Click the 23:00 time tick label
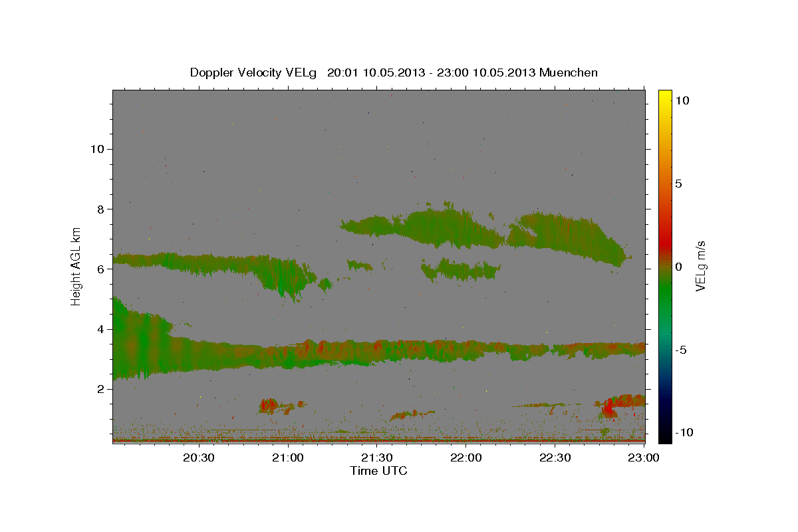The width and height of the screenshot is (798, 532). (x=644, y=458)
